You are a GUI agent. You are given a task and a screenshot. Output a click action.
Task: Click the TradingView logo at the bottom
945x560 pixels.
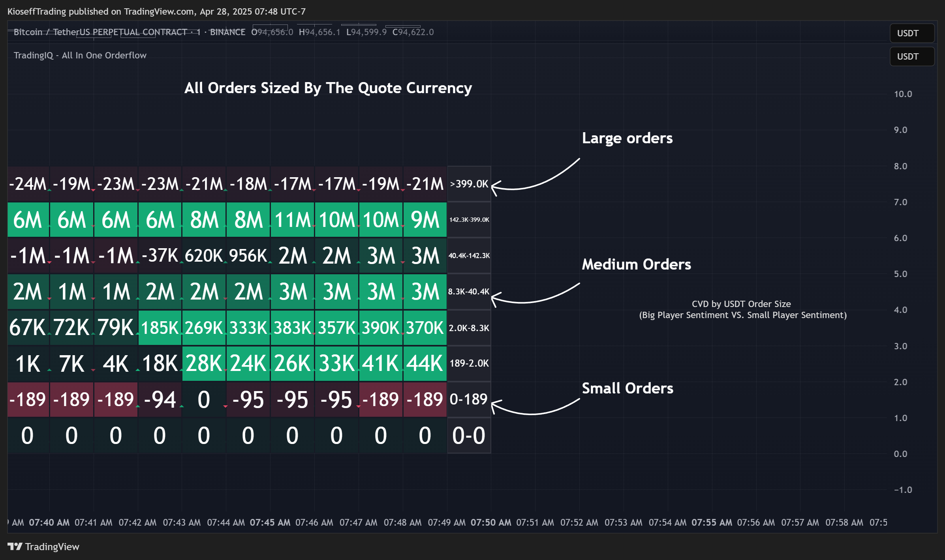43,547
